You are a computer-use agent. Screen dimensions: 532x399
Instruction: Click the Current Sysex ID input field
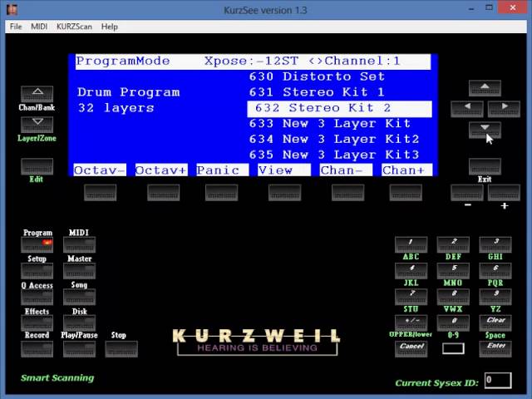pyautogui.click(x=498, y=381)
